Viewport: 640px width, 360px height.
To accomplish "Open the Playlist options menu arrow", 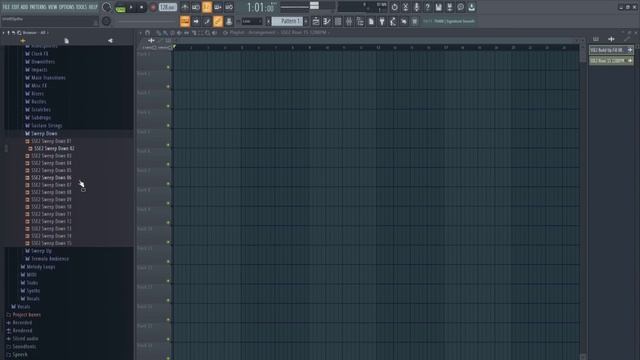I will [x=140, y=33].
